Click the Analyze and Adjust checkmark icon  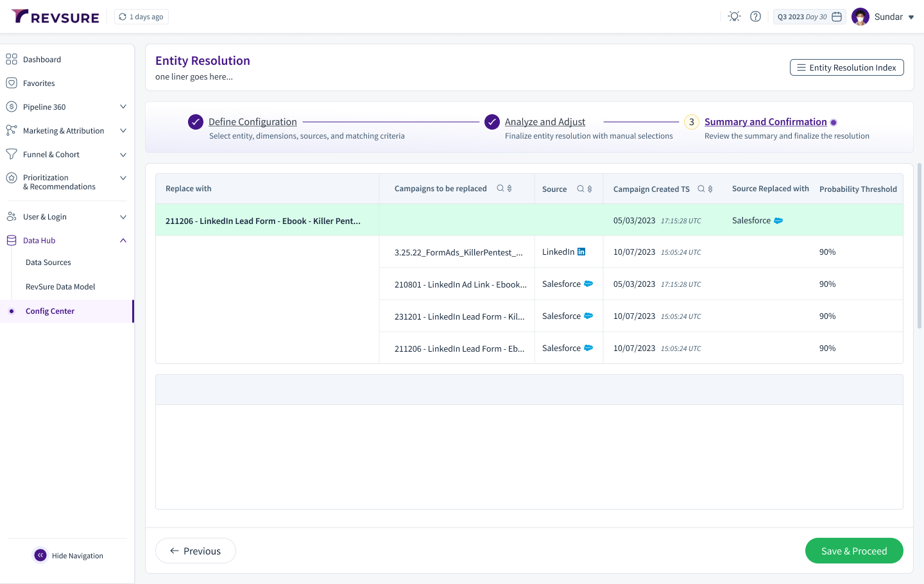492,122
